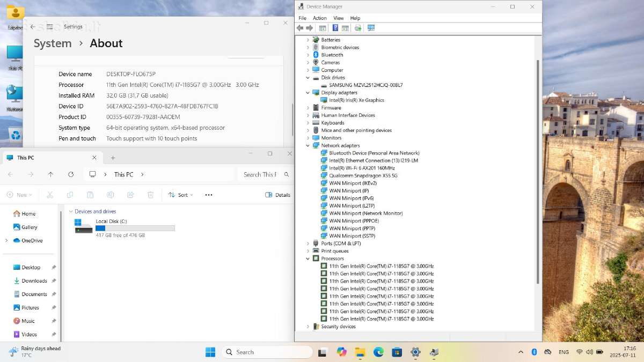The height and width of the screenshot is (362, 644).
Task: Click the Cut scissors icon in File Explorer
Action: 50,195
